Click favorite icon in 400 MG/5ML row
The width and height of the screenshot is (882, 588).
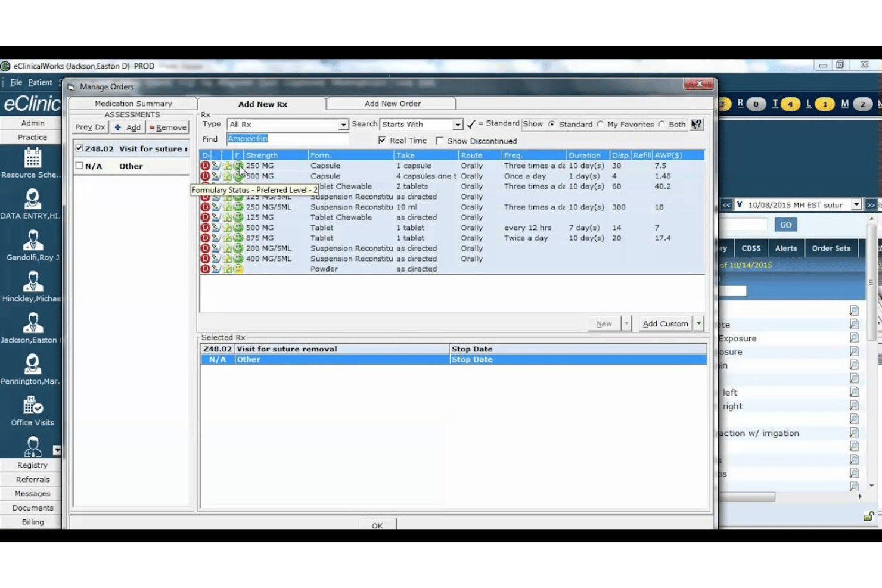point(227,259)
